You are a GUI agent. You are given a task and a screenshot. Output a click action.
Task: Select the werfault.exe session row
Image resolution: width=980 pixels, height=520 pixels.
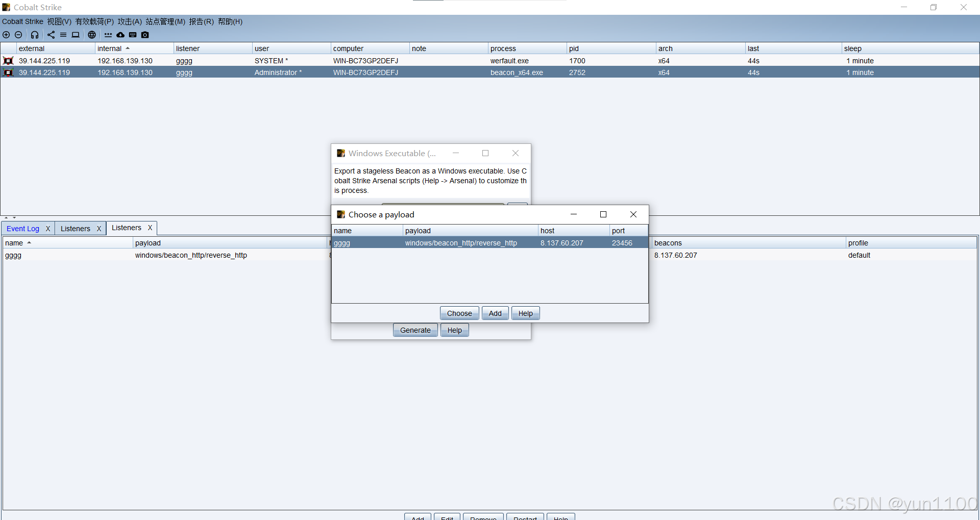[x=490, y=61]
